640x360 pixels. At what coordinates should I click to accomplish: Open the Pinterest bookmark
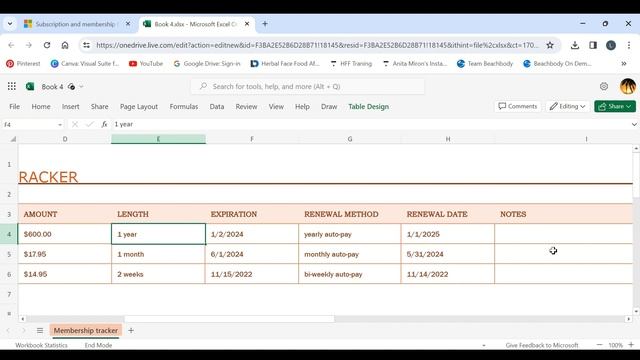(23, 64)
